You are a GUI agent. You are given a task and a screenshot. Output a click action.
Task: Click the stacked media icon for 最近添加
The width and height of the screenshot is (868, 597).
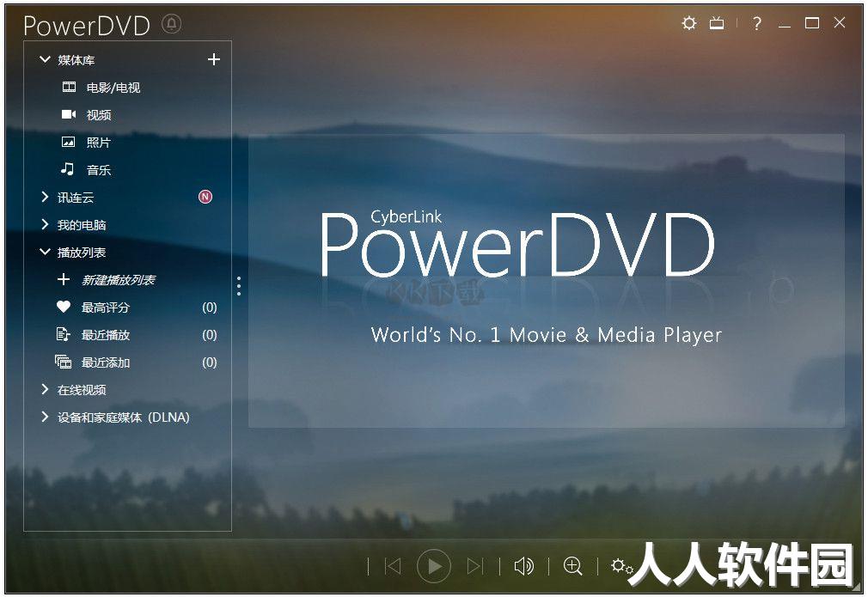point(63,362)
